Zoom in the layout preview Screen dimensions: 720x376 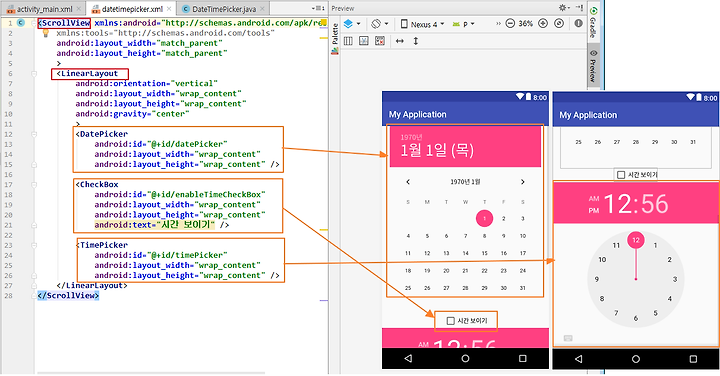[x=543, y=23]
